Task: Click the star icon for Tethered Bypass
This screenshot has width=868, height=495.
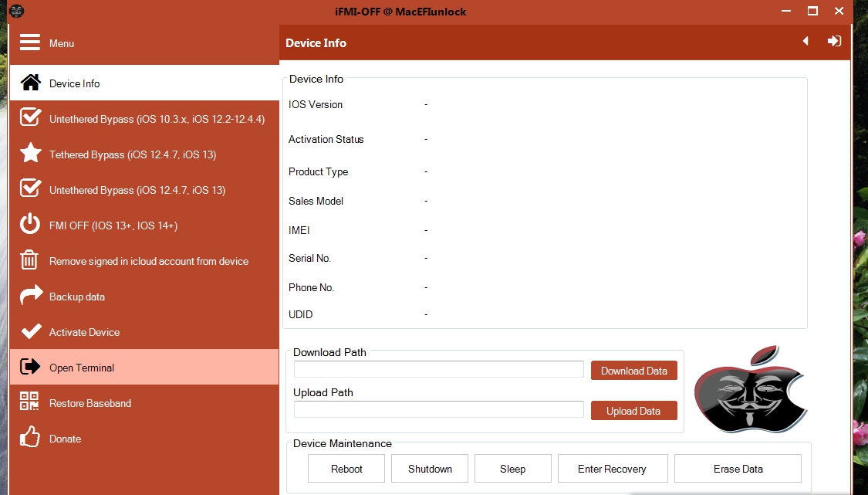Action: coord(30,153)
